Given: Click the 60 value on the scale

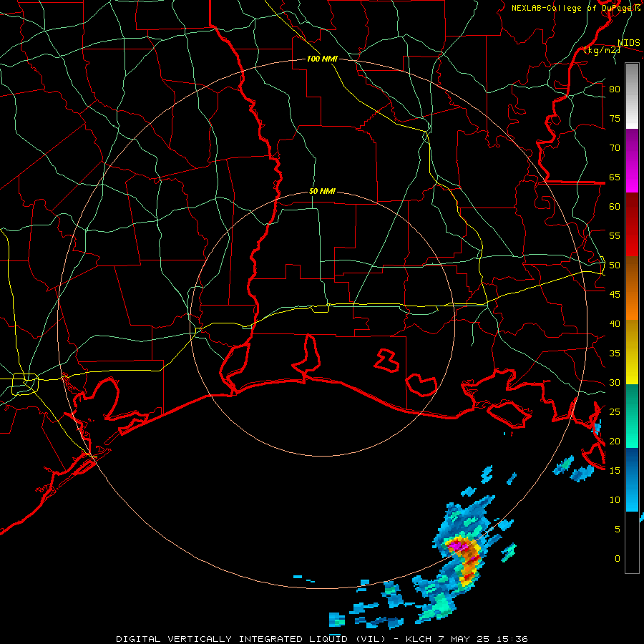Looking at the screenshot, I should (x=615, y=207).
